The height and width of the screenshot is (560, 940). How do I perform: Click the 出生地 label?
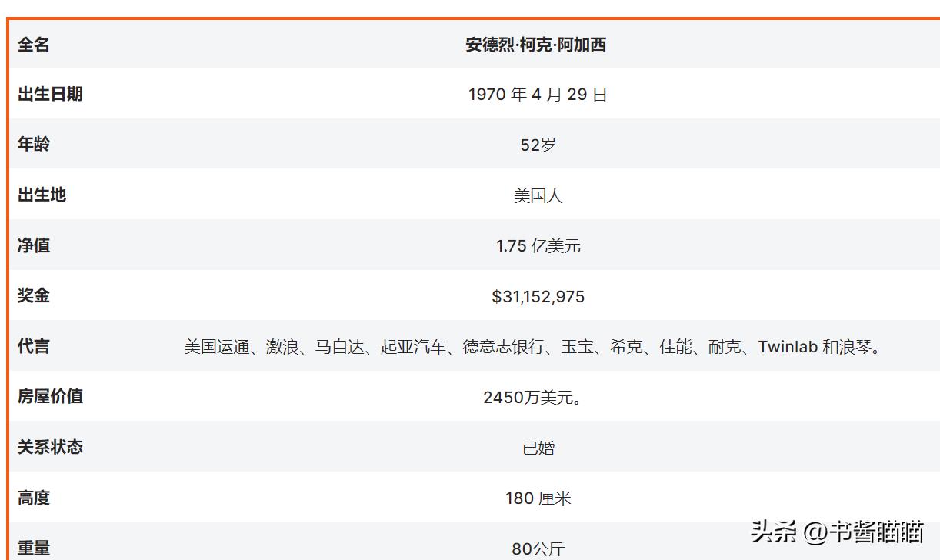[x=42, y=195]
